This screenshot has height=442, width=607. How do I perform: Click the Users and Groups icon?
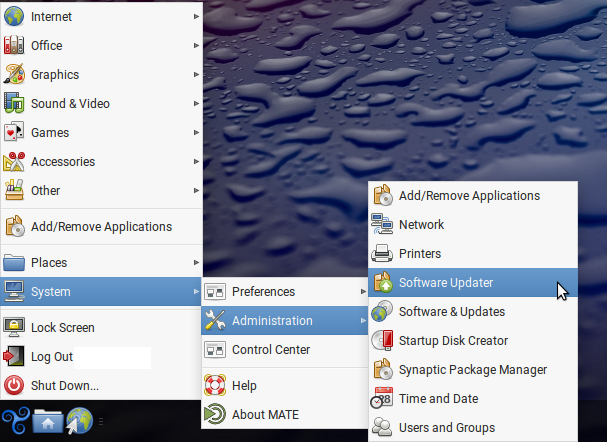point(382,428)
